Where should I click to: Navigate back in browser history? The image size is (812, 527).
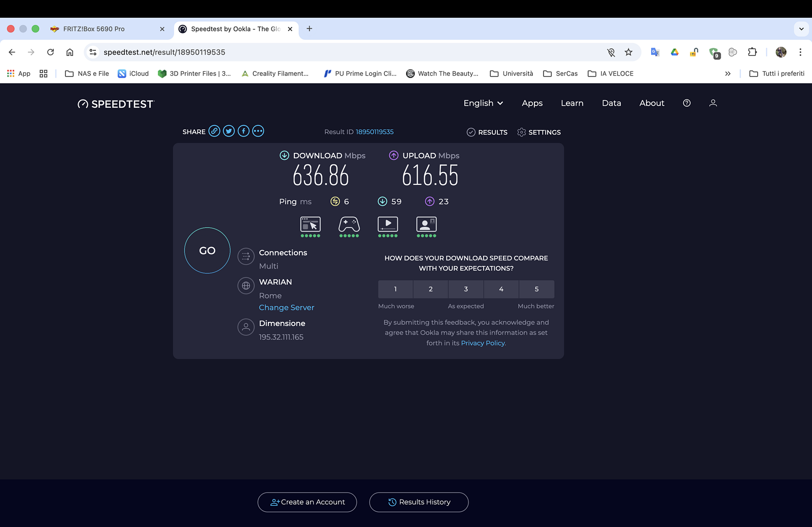[12, 52]
